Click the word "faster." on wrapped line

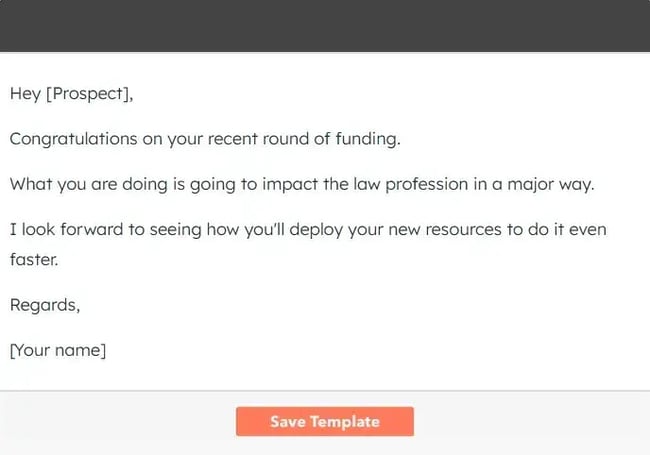pyautogui.click(x=34, y=259)
